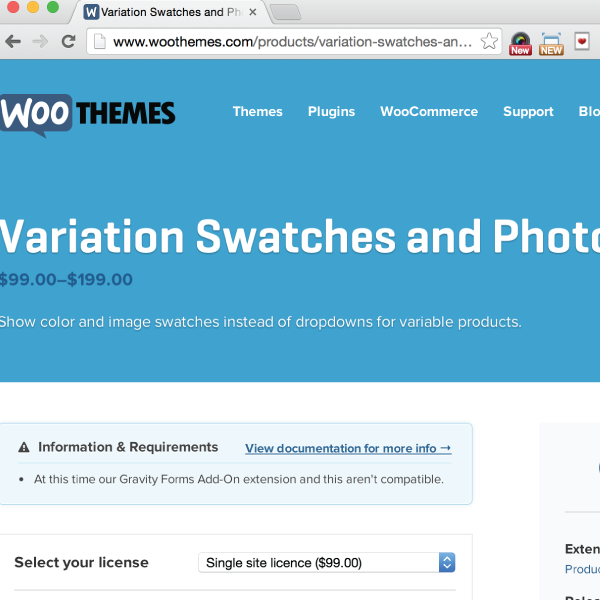
Task: Open the WooCommerce navigation item
Action: pyautogui.click(x=429, y=111)
